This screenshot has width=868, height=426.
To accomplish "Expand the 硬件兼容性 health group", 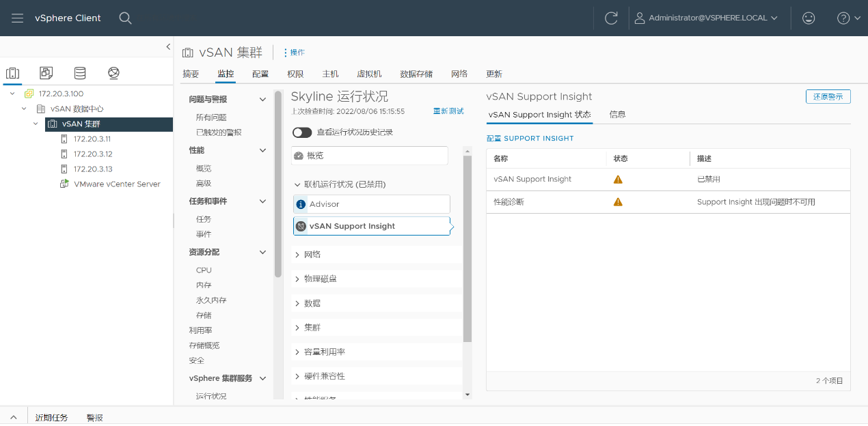I will click(x=297, y=376).
